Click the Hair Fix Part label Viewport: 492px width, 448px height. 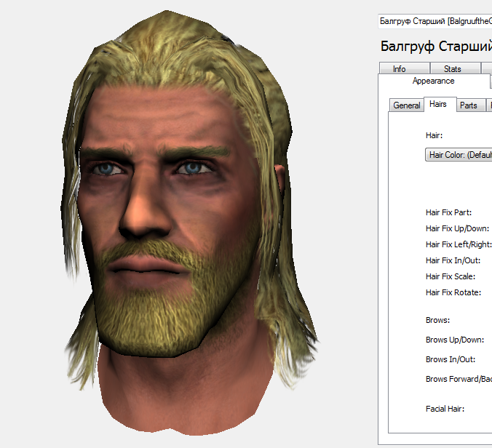(x=449, y=212)
